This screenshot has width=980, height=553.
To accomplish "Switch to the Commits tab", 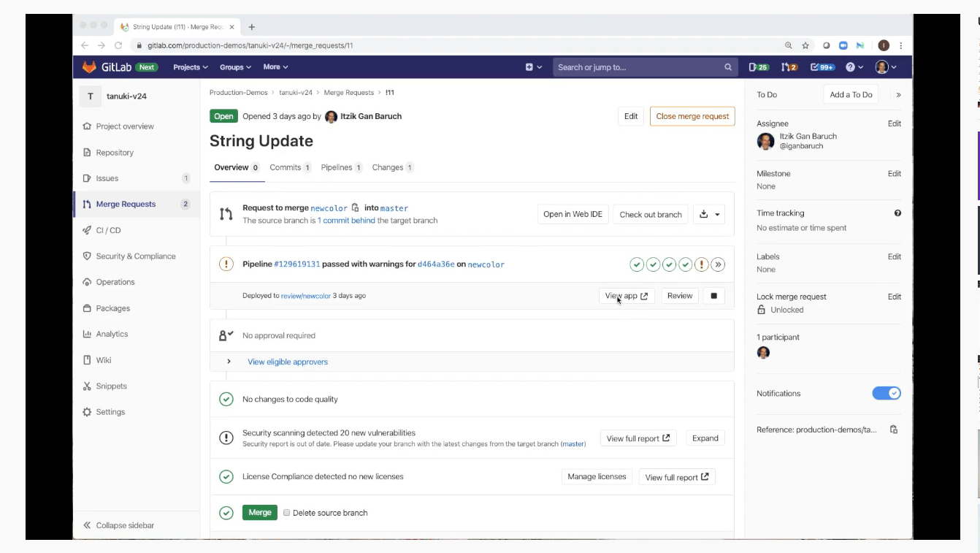I will [x=285, y=167].
